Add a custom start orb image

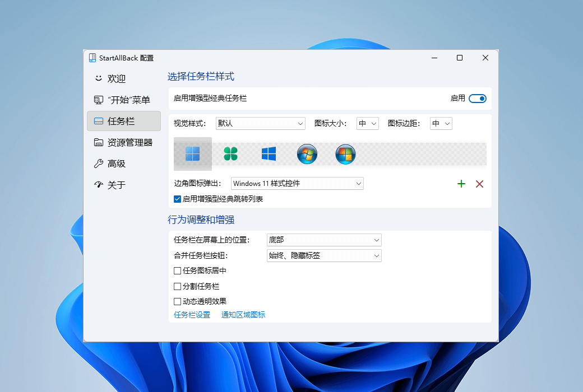pyautogui.click(x=461, y=184)
